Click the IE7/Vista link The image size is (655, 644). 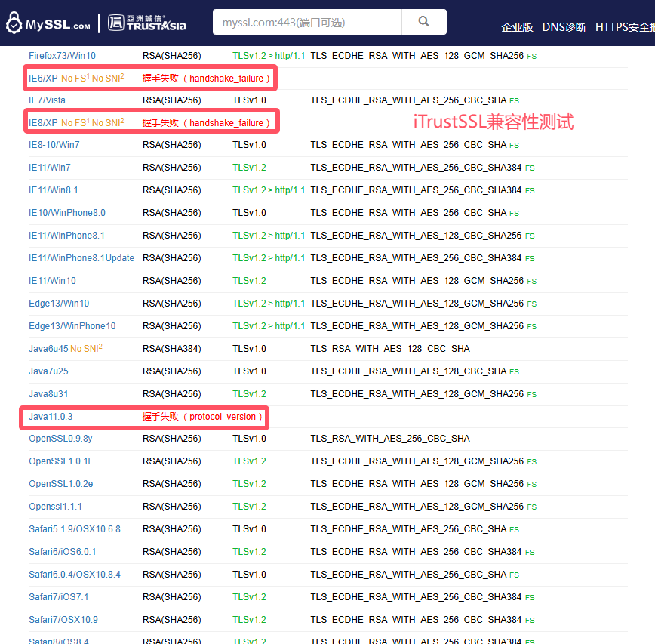pos(44,100)
